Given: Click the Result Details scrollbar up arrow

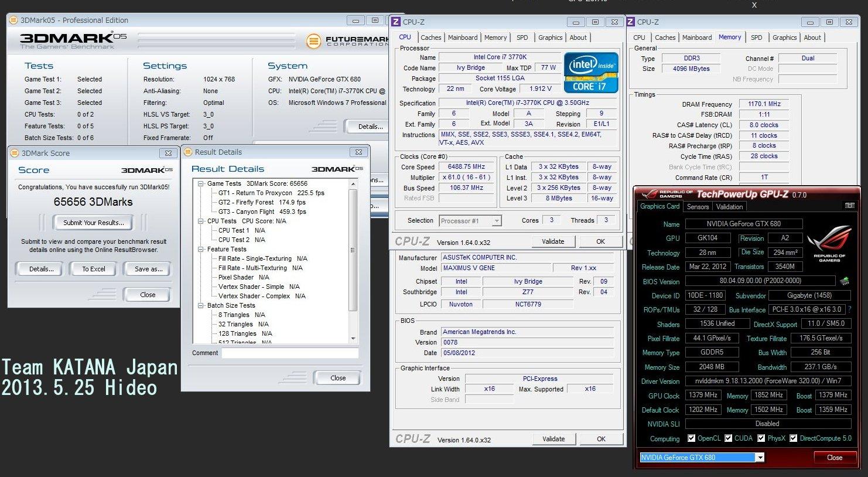Looking at the screenshot, I should pyautogui.click(x=353, y=184).
